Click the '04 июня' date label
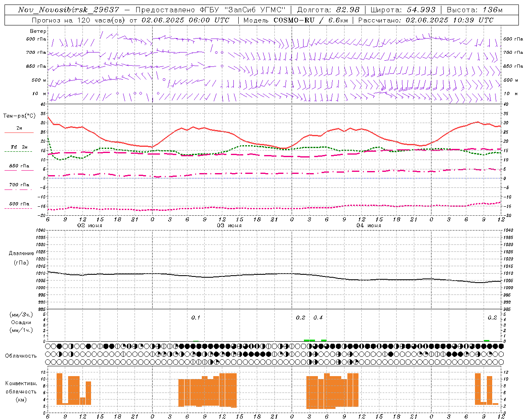The image size is (525, 420). [369, 226]
